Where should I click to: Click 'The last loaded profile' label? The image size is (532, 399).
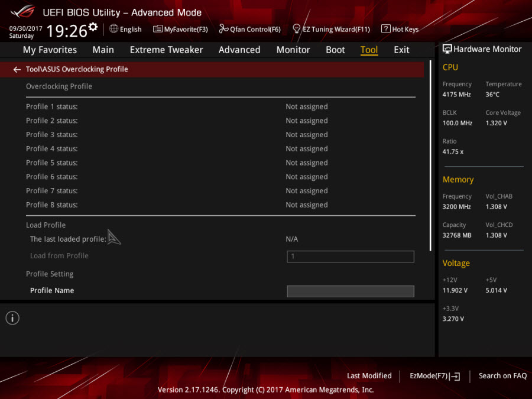pyautogui.click(x=68, y=239)
